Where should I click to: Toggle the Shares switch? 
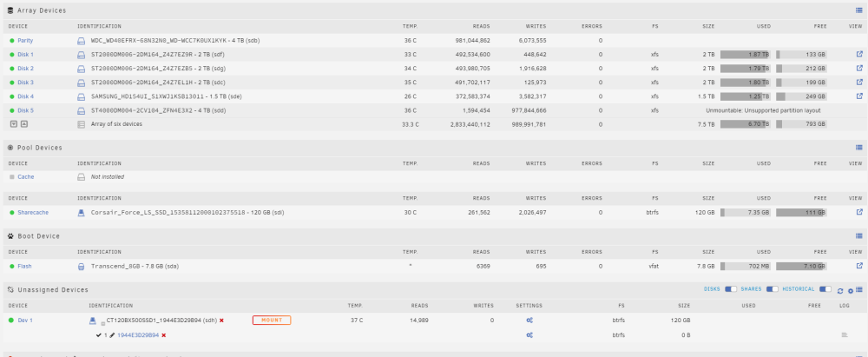click(772, 289)
